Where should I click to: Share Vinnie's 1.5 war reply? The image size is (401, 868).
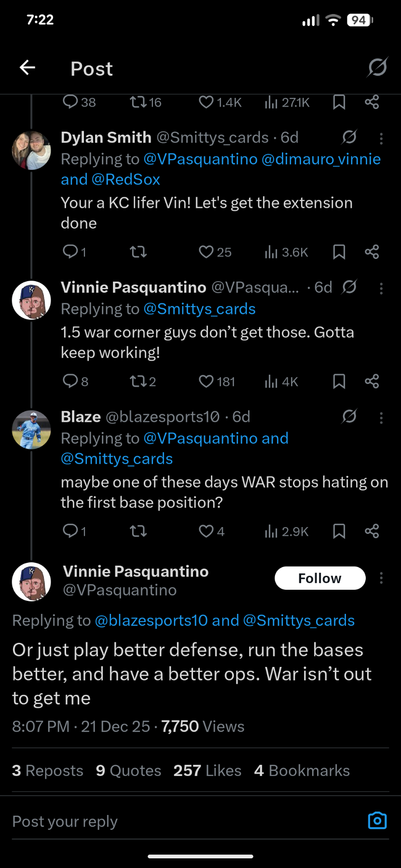(x=372, y=381)
